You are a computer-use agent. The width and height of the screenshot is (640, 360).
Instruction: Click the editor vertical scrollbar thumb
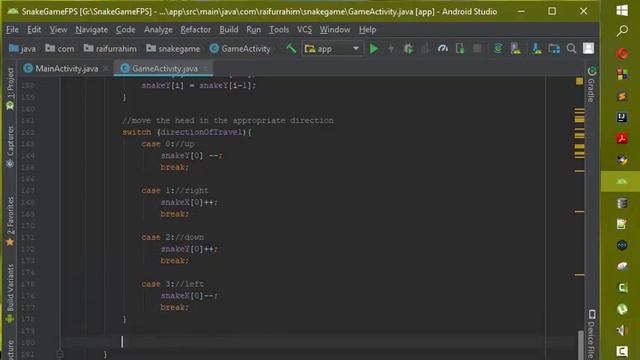coord(580,345)
